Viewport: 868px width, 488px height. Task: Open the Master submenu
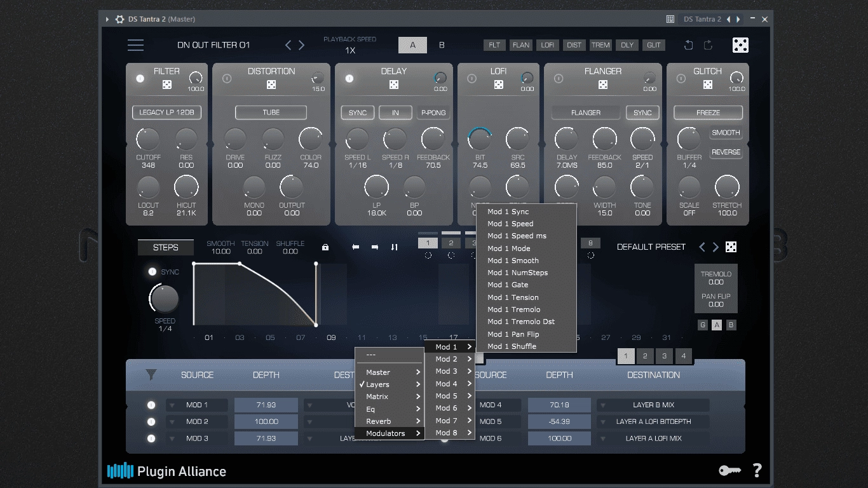(x=390, y=372)
